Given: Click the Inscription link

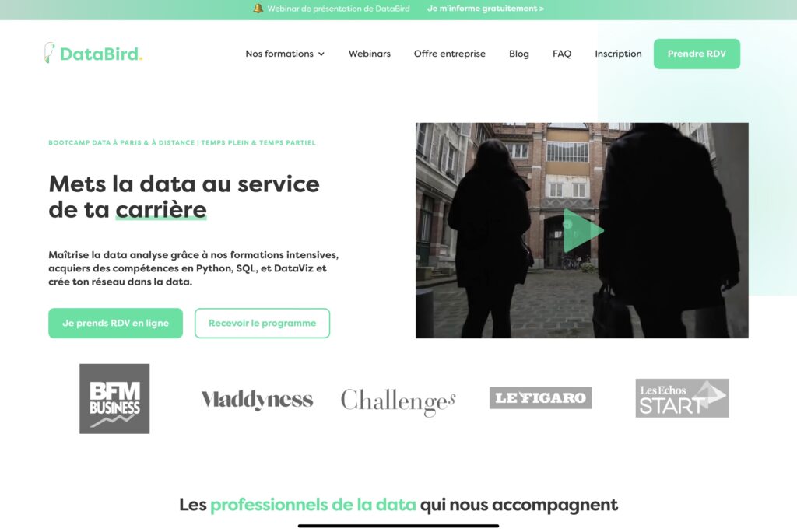Looking at the screenshot, I should [618, 54].
